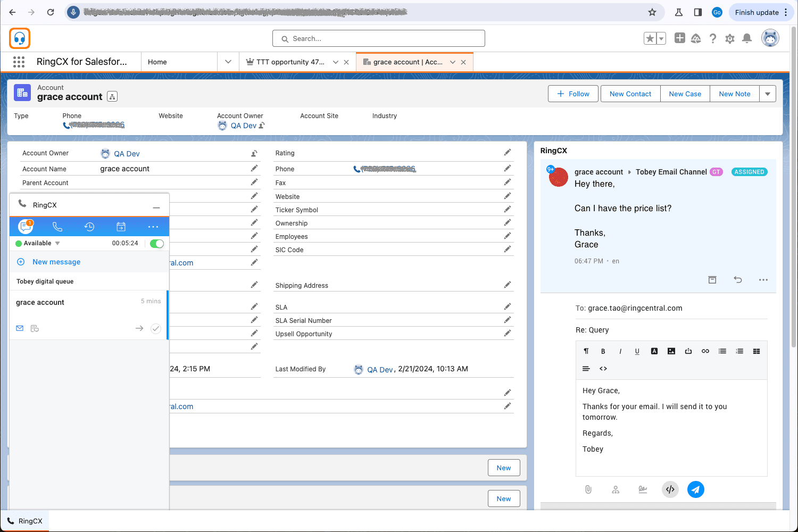The width and height of the screenshot is (798, 532).
Task: Edit the Account Name field
Action: (x=254, y=168)
